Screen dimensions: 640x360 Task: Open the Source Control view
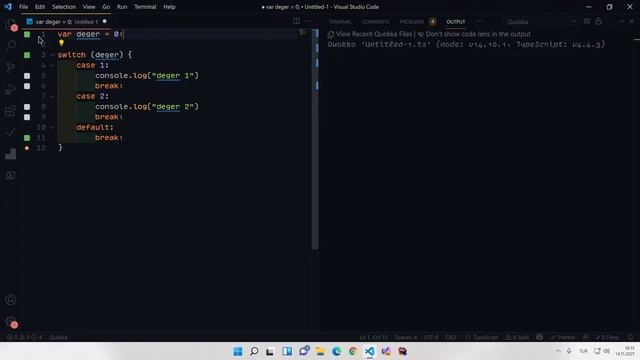coord(11,67)
